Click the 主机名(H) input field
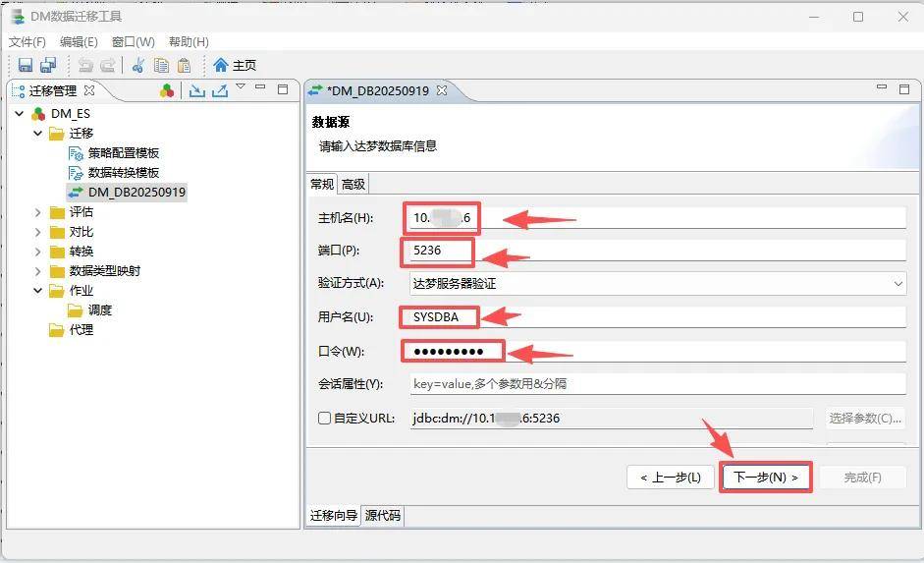Screen dimensions: 924x563 click(x=658, y=217)
